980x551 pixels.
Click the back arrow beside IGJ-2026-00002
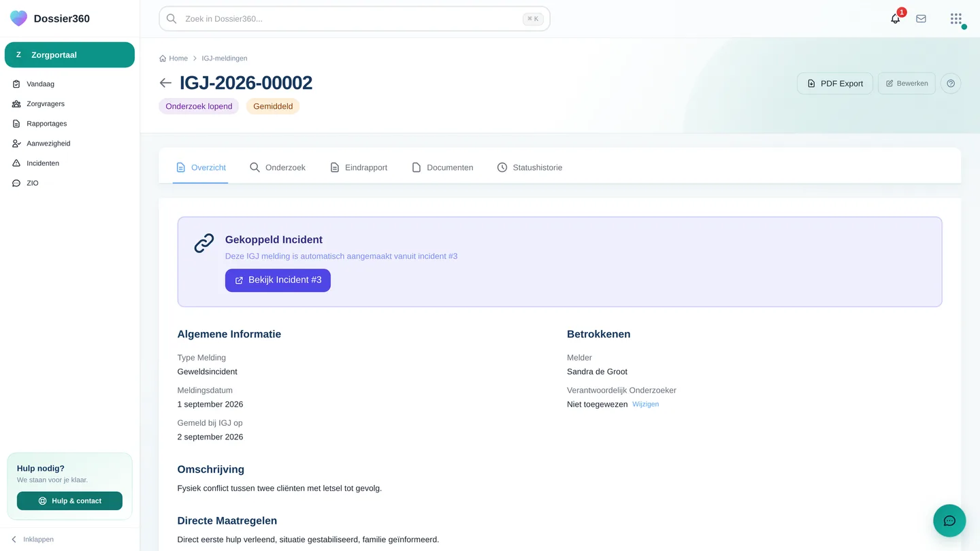pos(165,83)
